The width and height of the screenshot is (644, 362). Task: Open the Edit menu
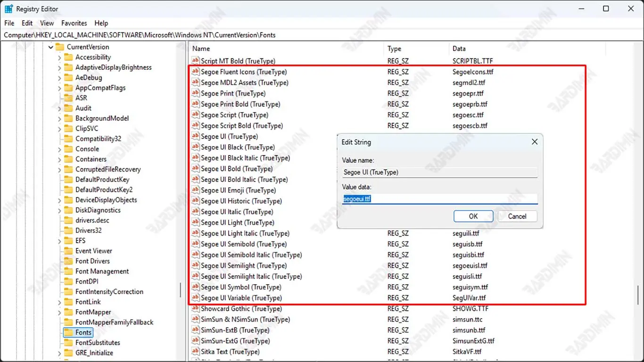[27, 23]
